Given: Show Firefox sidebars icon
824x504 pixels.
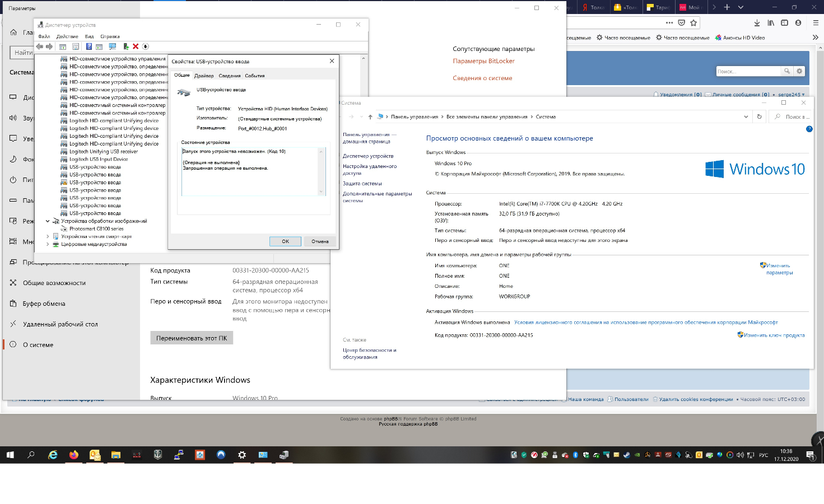Looking at the screenshot, I should tap(784, 23).
